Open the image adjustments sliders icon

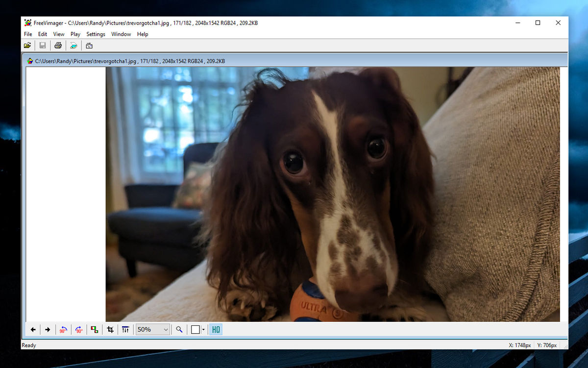pyautogui.click(x=125, y=330)
